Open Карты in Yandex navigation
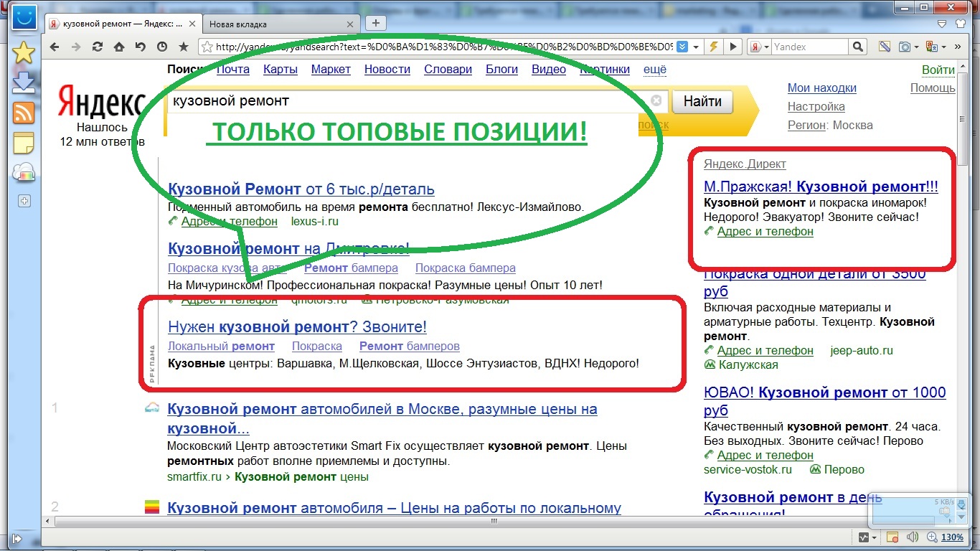 pos(281,69)
